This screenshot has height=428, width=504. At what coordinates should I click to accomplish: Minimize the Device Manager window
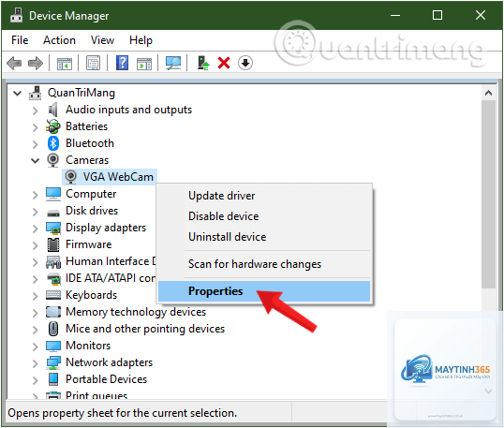point(395,15)
